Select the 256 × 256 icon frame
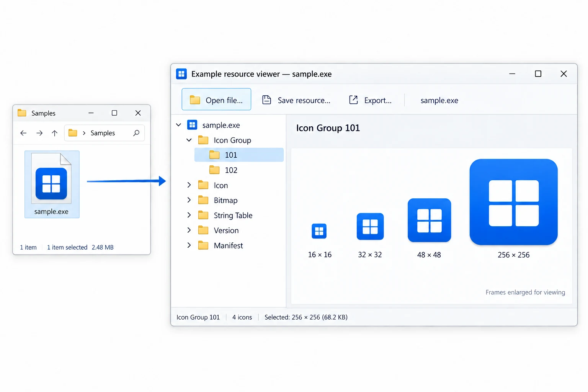588x392 pixels. [514, 202]
